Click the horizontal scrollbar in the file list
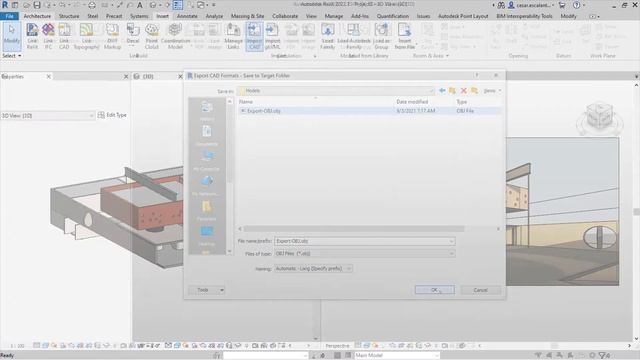The width and height of the screenshot is (640, 360). 354,229
